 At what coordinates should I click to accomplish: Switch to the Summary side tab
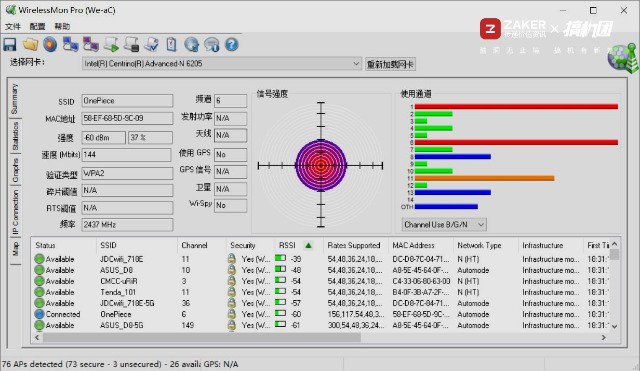tap(15, 99)
